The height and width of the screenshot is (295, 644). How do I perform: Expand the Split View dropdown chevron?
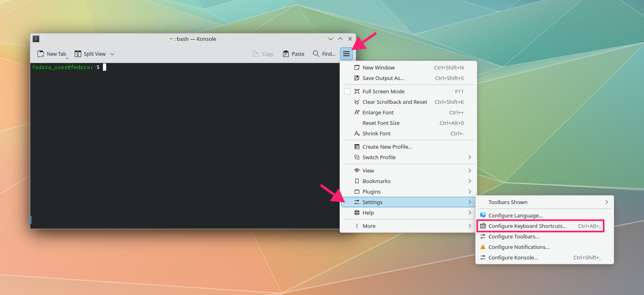[x=112, y=54]
